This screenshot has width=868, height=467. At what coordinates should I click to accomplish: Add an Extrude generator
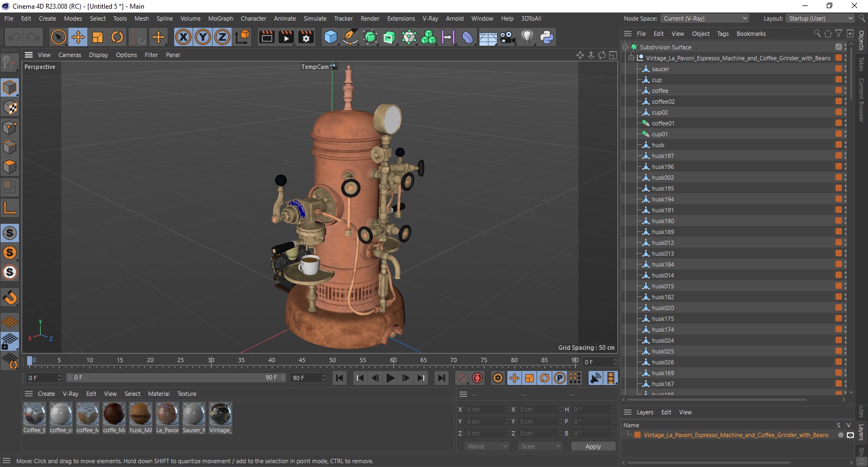[x=390, y=37]
